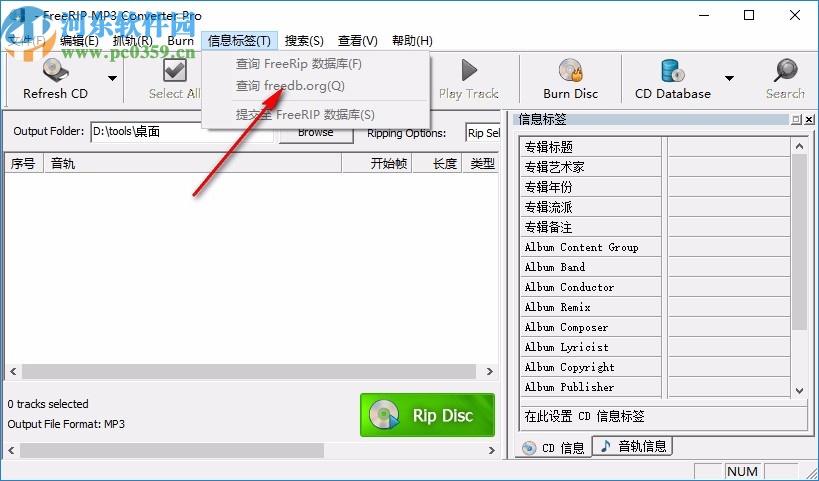Click the green Rip Disc button
Viewport: 819px width, 481px height.
pos(427,415)
